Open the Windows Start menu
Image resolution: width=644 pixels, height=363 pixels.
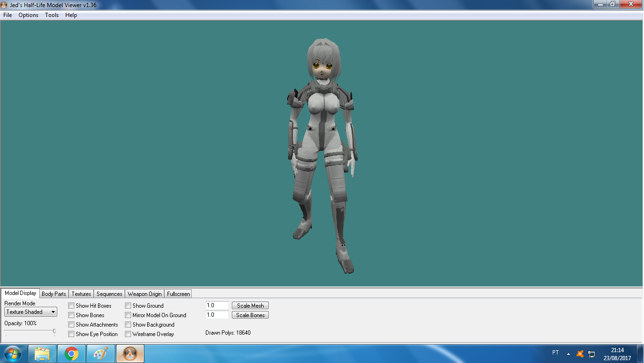click(13, 354)
